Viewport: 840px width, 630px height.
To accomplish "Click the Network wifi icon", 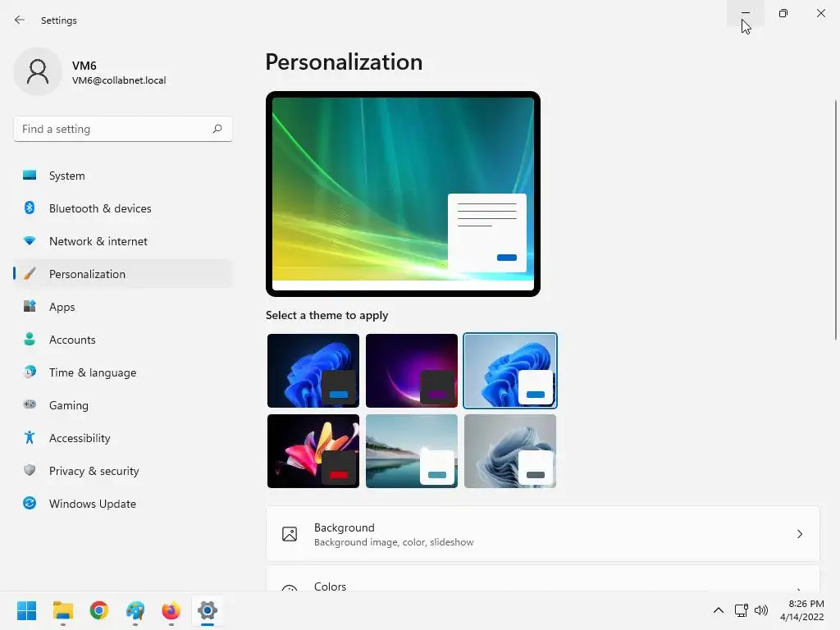I will [30, 241].
